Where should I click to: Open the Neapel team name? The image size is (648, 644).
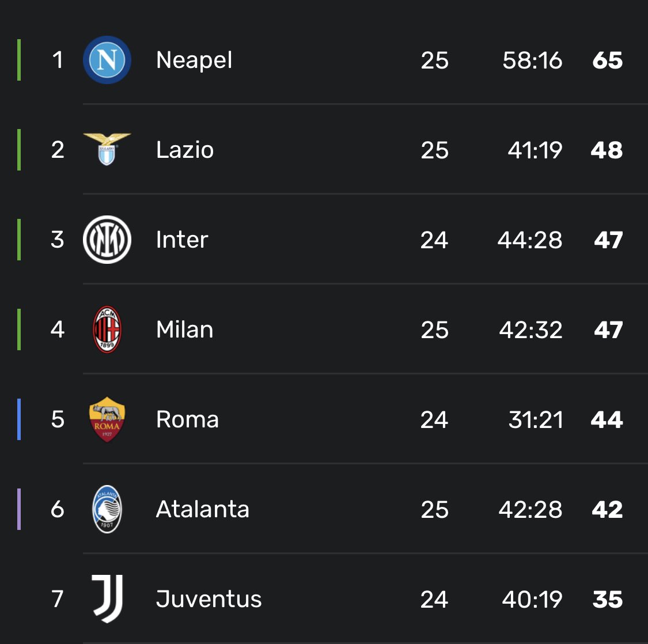click(194, 60)
